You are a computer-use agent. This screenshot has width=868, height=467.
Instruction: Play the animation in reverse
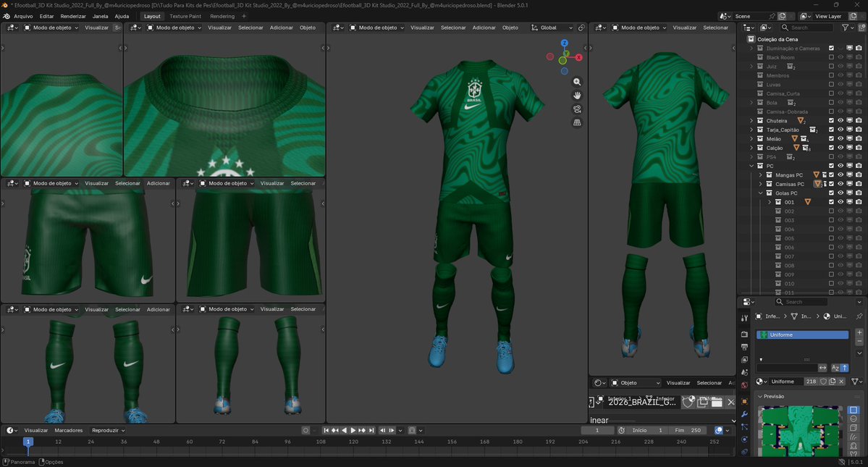point(345,431)
